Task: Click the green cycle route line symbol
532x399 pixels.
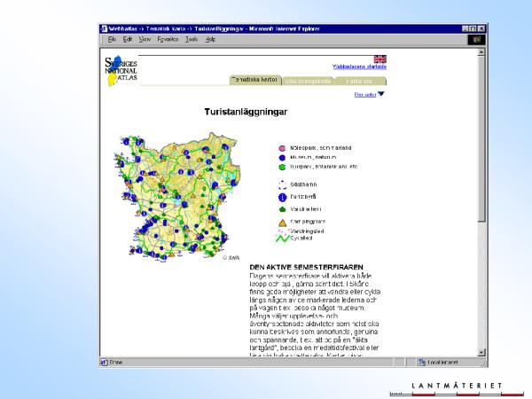Action: click(281, 239)
